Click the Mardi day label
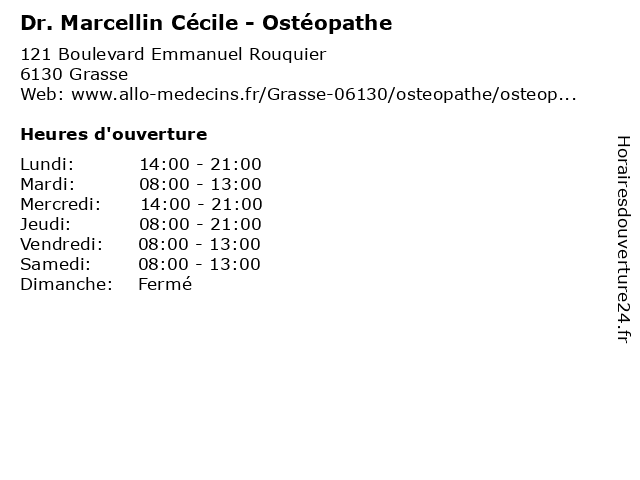The image size is (640, 480). coord(47,184)
